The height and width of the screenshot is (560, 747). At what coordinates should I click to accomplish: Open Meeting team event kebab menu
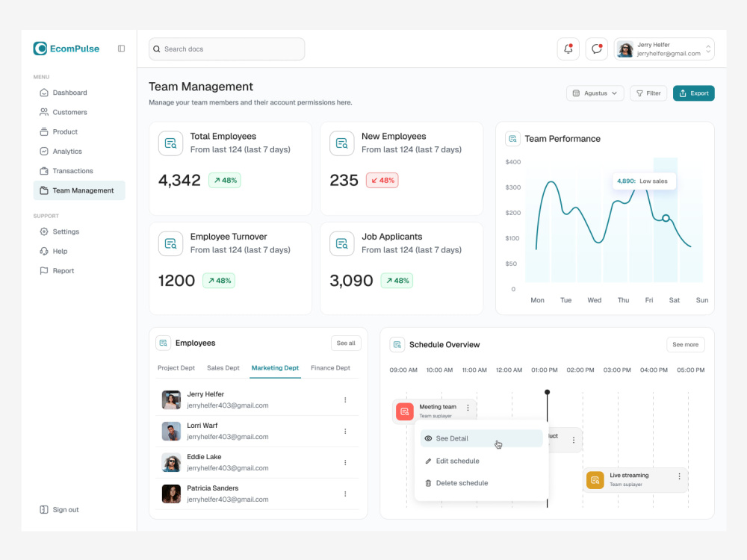(x=468, y=408)
